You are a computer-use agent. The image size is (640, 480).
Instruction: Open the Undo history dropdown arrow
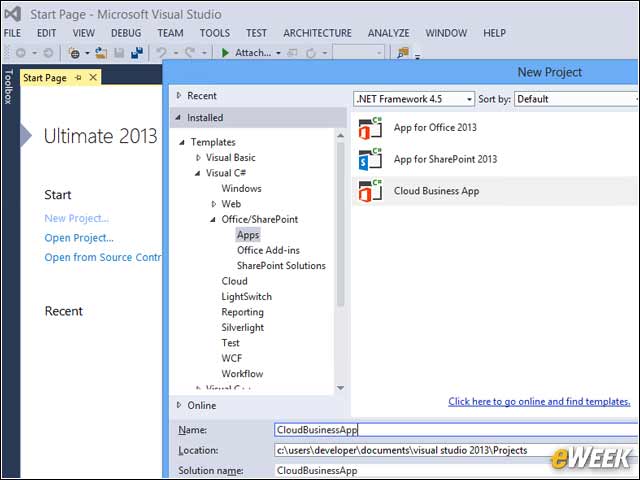pos(176,53)
